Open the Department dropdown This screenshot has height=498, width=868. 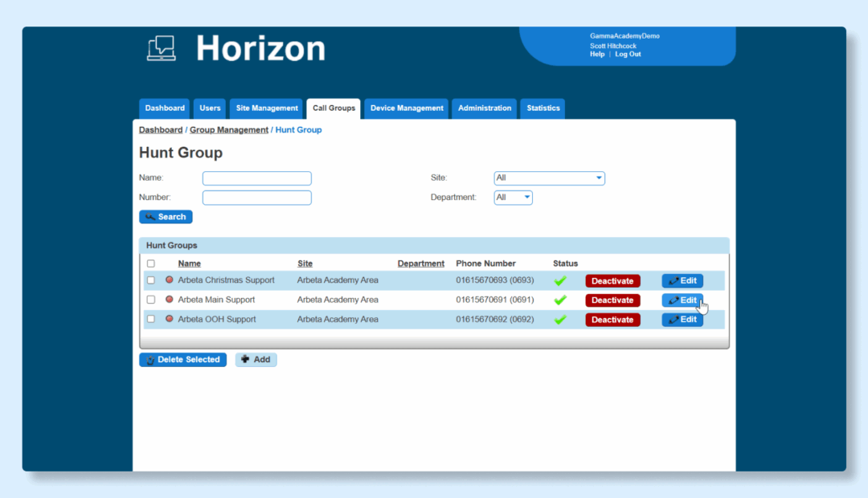tap(513, 197)
